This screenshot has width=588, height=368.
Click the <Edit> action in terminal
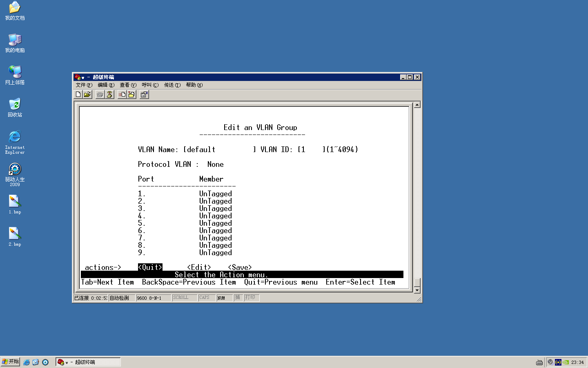[x=199, y=267]
